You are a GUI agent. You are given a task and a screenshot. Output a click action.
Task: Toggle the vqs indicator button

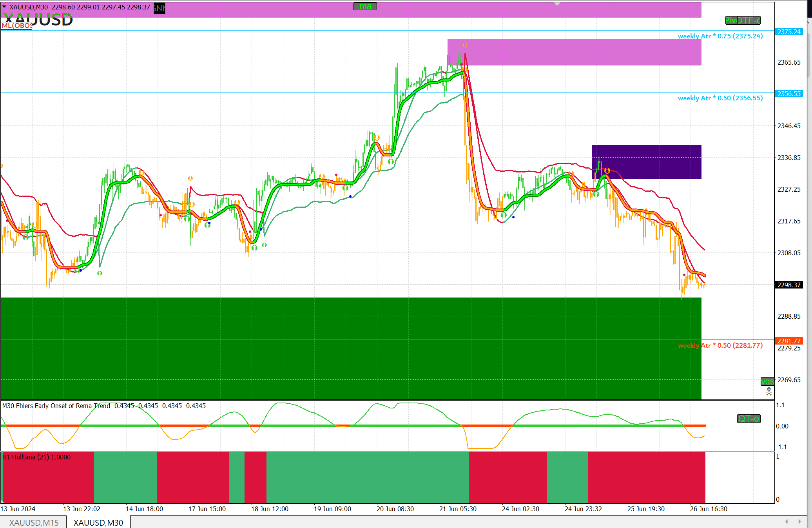click(x=767, y=381)
